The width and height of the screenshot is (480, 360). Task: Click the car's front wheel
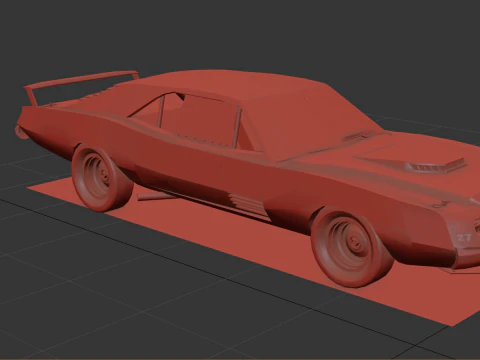point(353,246)
